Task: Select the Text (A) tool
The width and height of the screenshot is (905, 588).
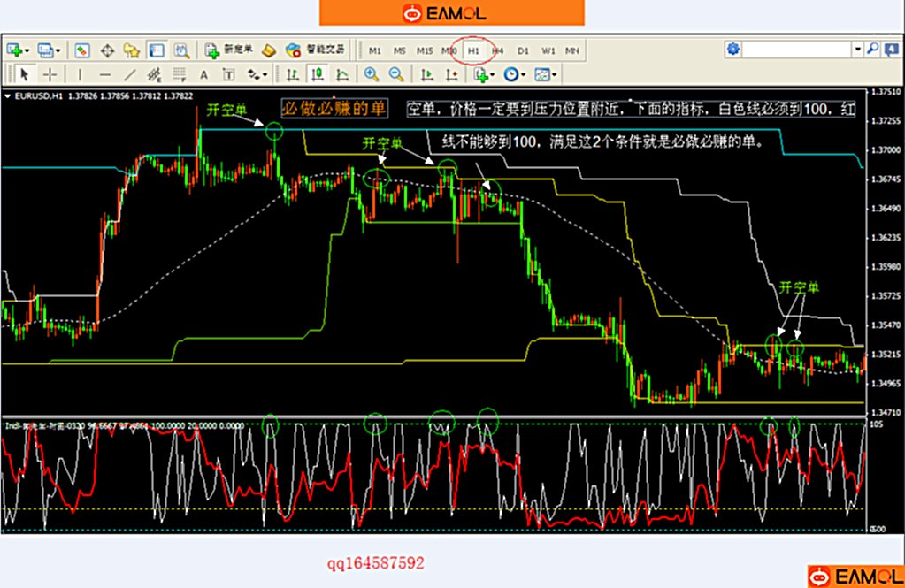Action: click(203, 75)
